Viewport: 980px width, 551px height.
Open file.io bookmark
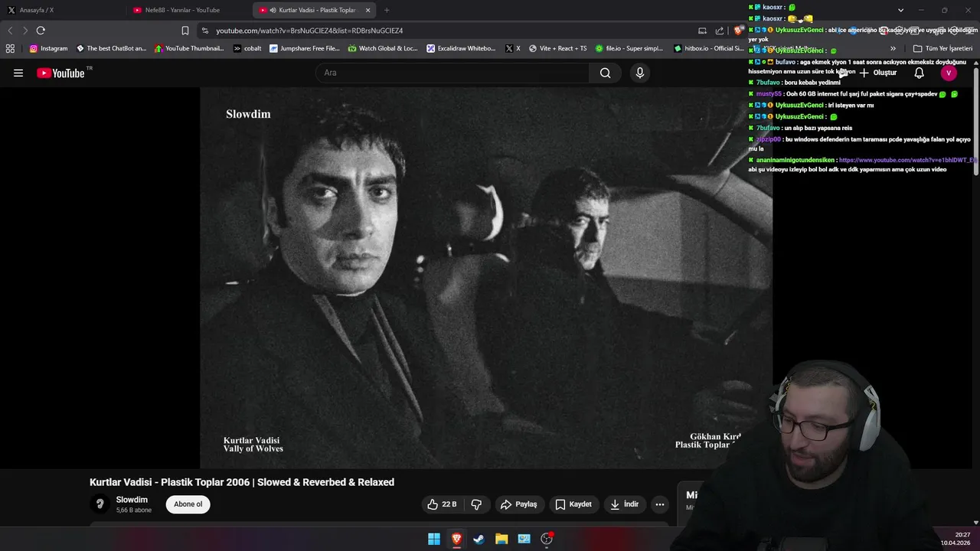[629, 48]
